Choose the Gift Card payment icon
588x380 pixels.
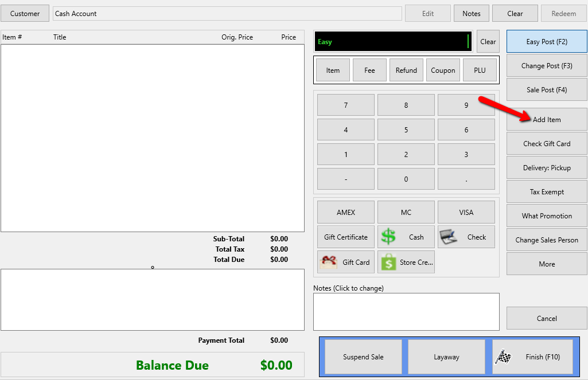click(329, 263)
